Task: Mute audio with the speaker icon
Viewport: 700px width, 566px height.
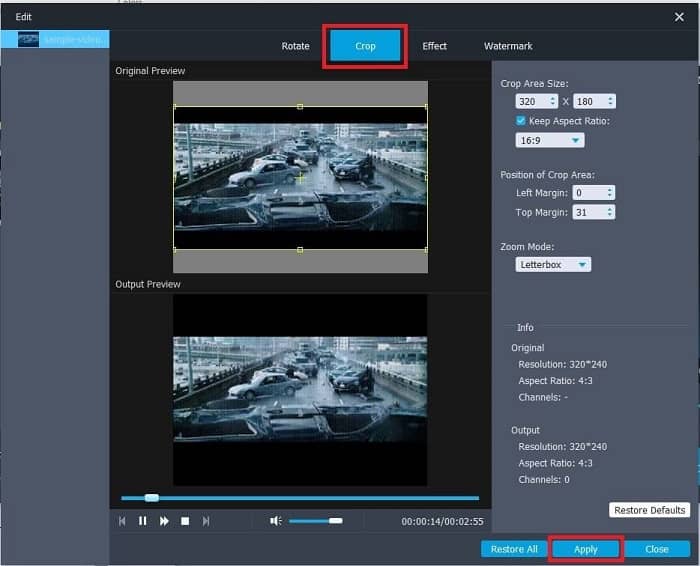Action: 275,520
